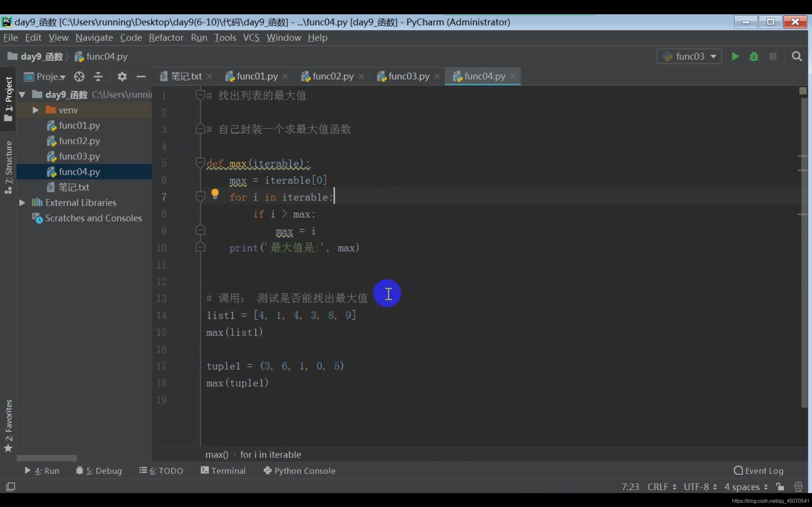Toggle the file read-only lock icon in the status bar
This screenshot has width=812, height=507.
[780, 486]
